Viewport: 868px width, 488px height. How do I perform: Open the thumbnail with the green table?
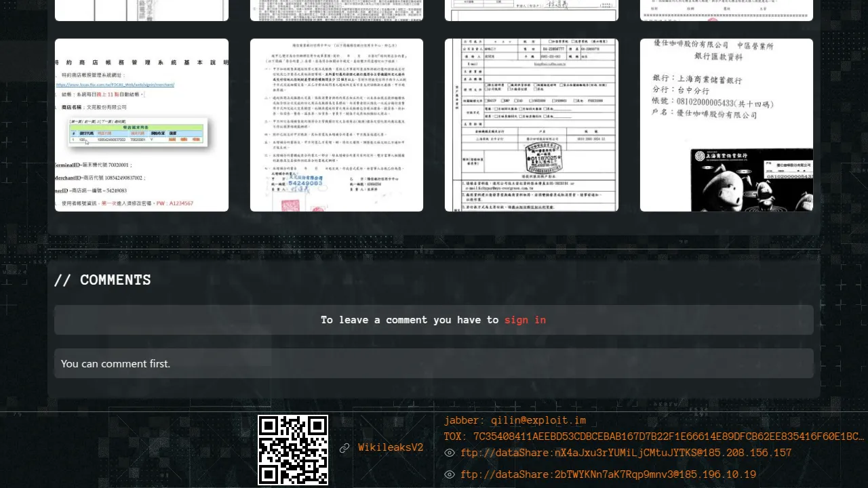coord(142,125)
